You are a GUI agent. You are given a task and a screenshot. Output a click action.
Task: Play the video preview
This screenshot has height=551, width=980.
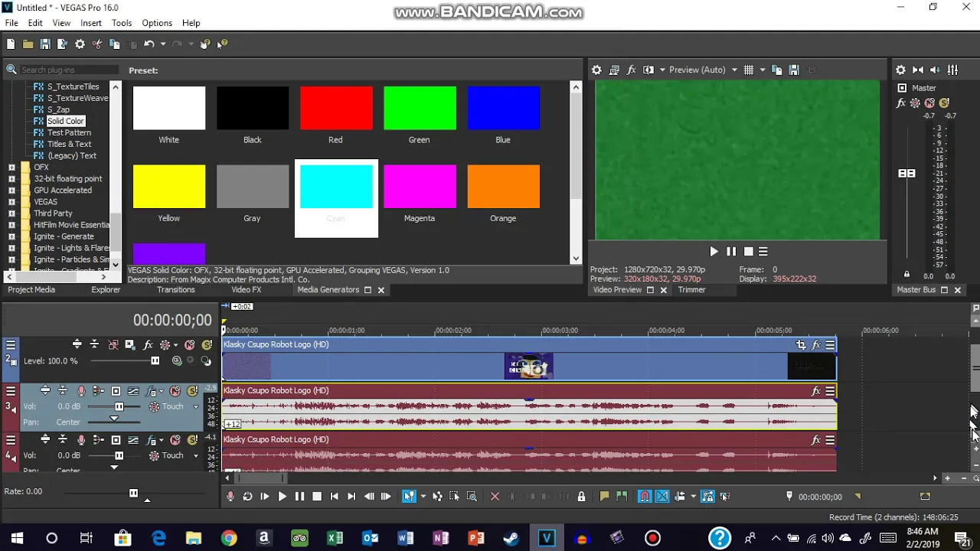pyautogui.click(x=714, y=251)
